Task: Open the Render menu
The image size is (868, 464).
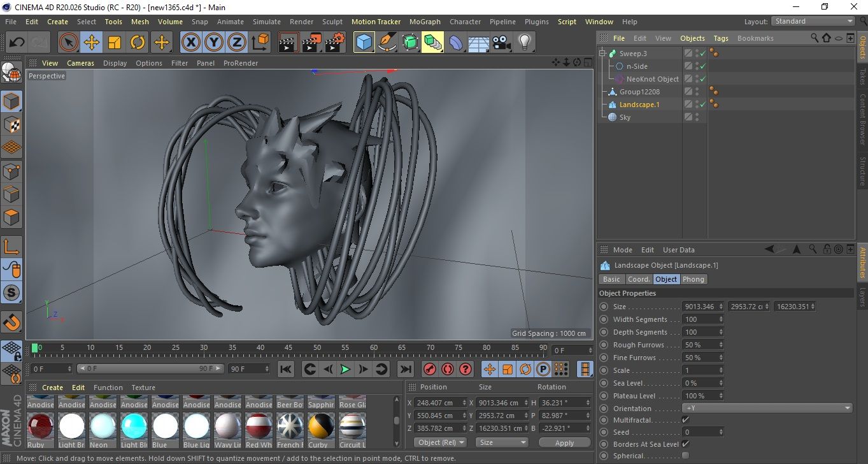Action: (x=301, y=21)
